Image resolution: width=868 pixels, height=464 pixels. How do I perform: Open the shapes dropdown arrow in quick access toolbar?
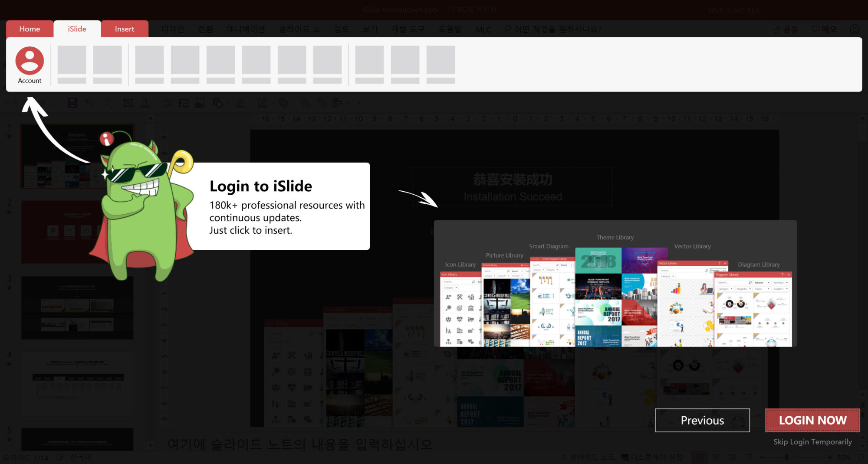(227, 103)
